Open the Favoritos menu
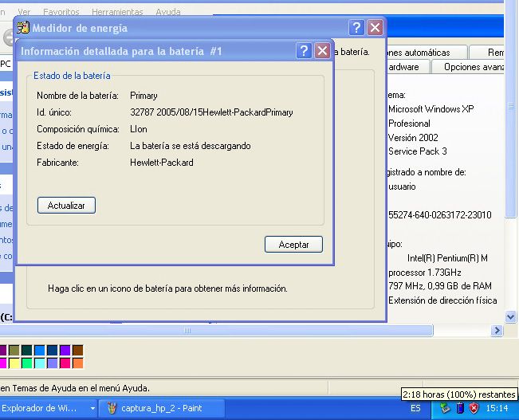The height and width of the screenshot is (420, 519). point(61,12)
